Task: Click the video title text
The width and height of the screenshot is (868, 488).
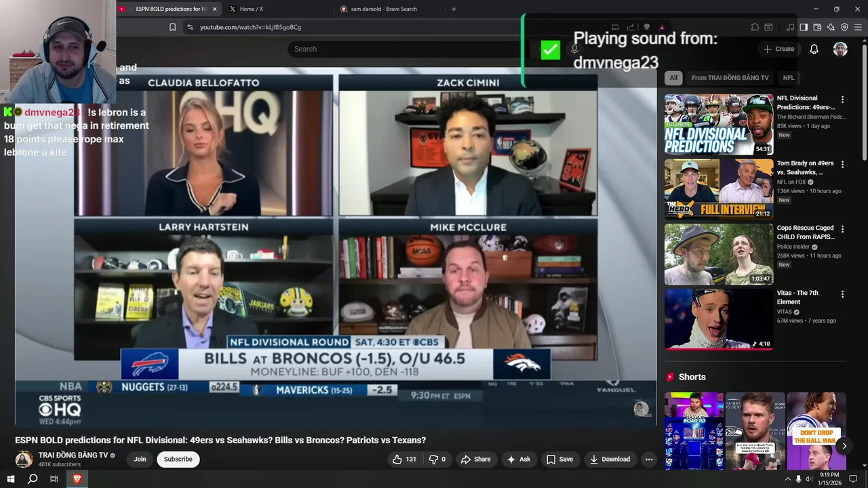Action: click(220, 440)
